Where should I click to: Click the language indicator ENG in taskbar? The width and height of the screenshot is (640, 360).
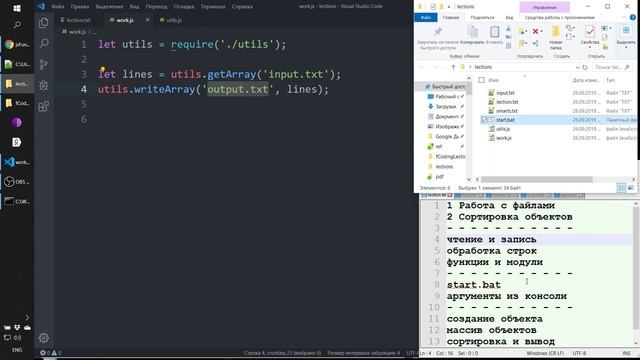pyautogui.click(x=17, y=350)
